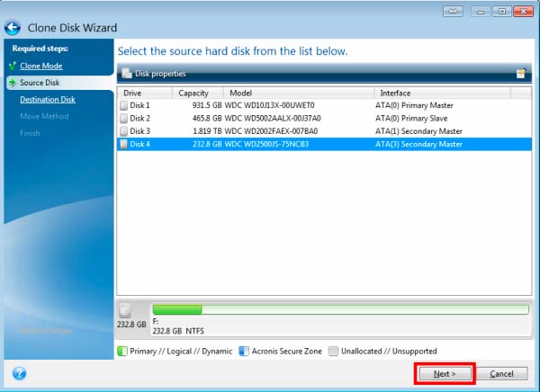This screenshot has height=392, width=540.
Task: Click the Disk 1 drive icon
Action: [123, 105]
